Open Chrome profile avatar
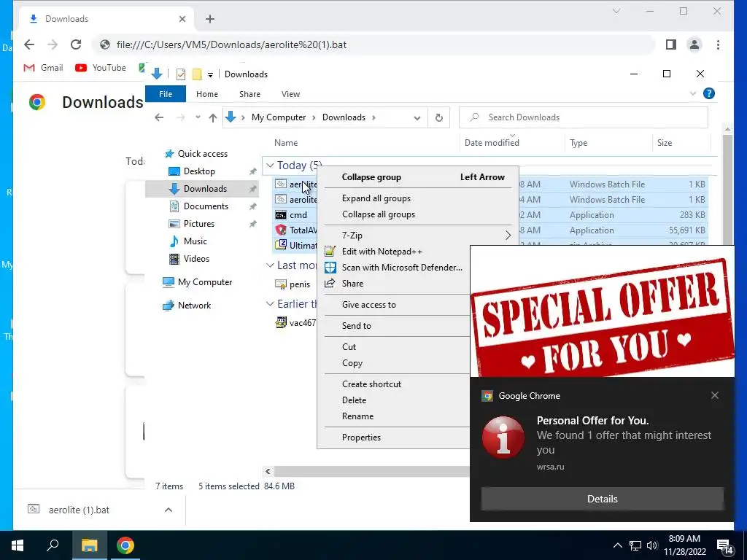Screen dimensions: 747x560 pyautogui.click(x=694, y=44)
